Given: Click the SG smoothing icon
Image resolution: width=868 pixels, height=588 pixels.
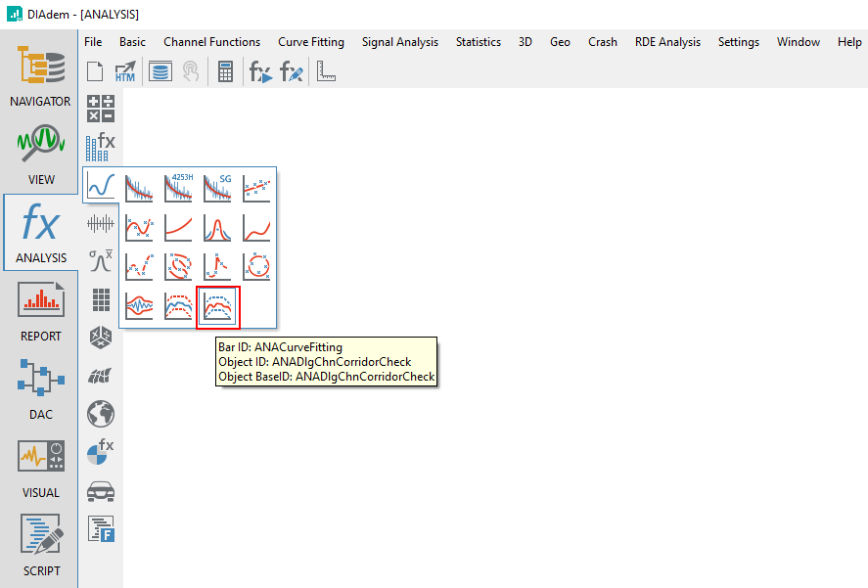Looking at the screenshot, I should point(218,186).
